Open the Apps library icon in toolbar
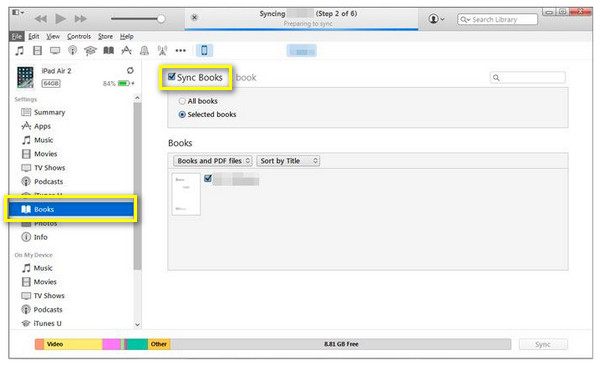The height and width of the screenshot is (366, 600). (x=126, y=51)
